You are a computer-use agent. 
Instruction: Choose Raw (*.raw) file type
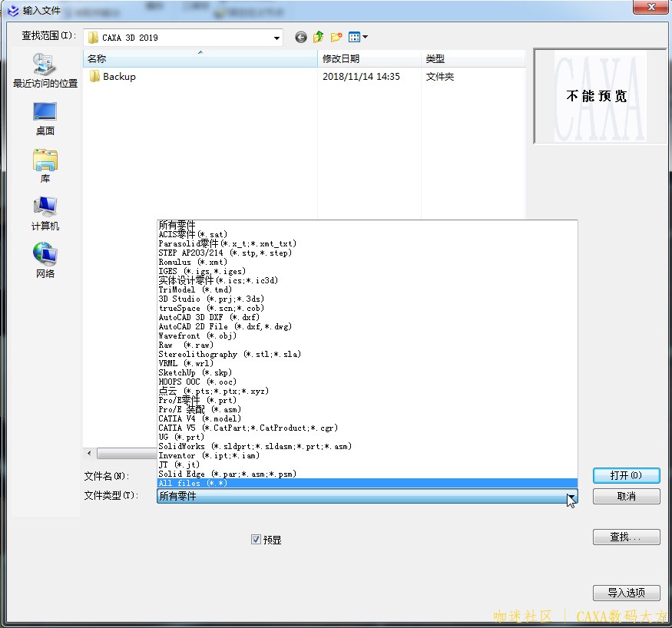(x=367, y=345)
